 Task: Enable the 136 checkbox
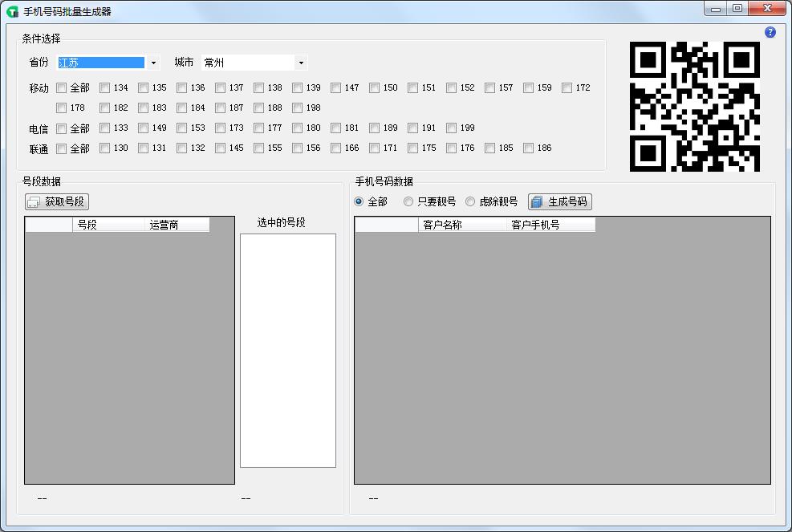click(181, 88)
